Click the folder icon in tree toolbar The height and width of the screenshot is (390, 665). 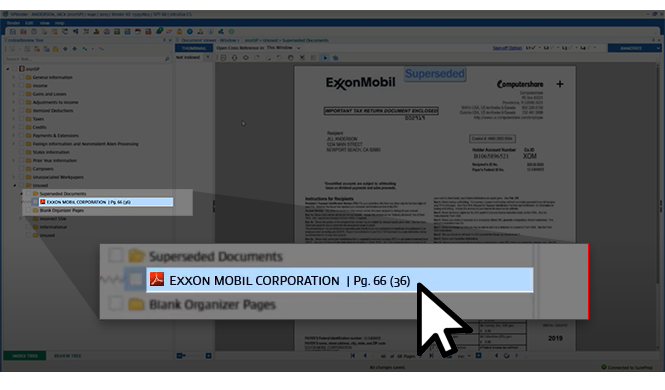56,49
